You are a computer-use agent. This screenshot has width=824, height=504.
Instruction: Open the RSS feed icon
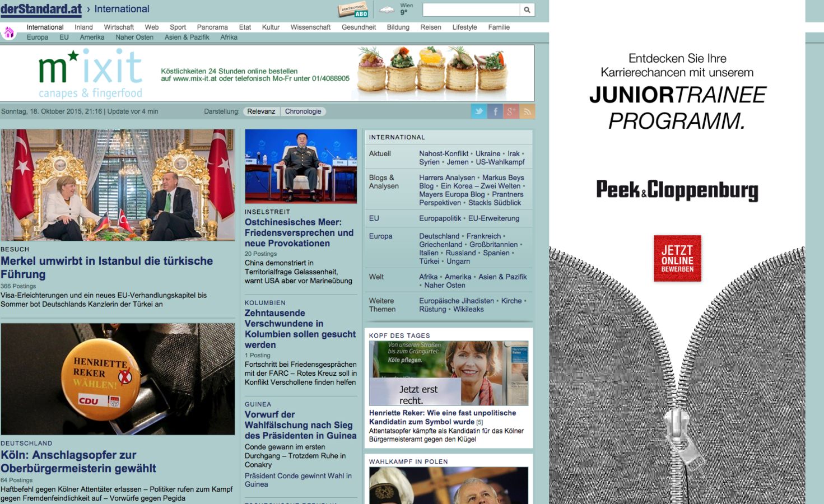527,111
